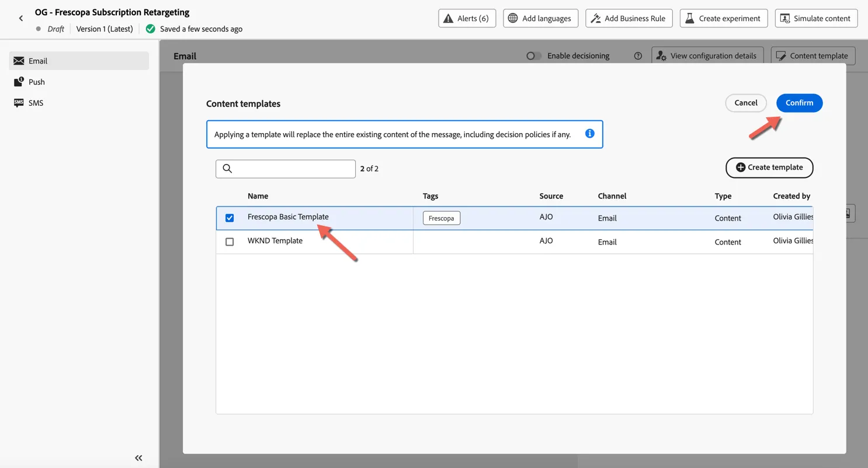
Task: Click the Tags column header
Action: point(430,196)
